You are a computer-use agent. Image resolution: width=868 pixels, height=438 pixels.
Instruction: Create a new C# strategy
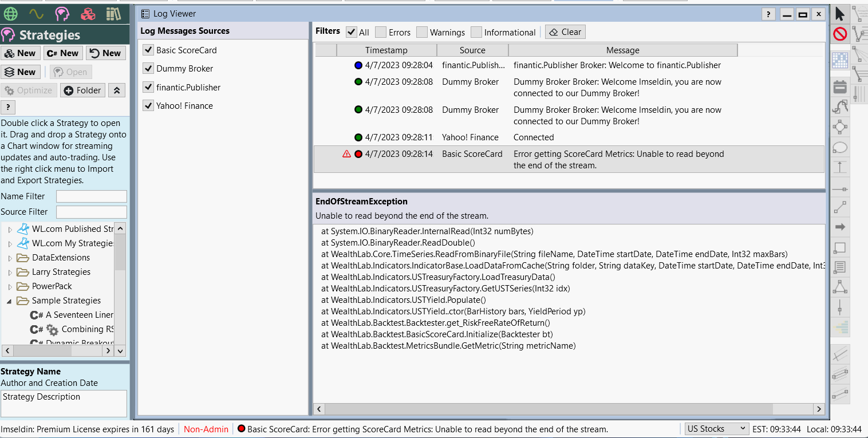coord(63,53)
